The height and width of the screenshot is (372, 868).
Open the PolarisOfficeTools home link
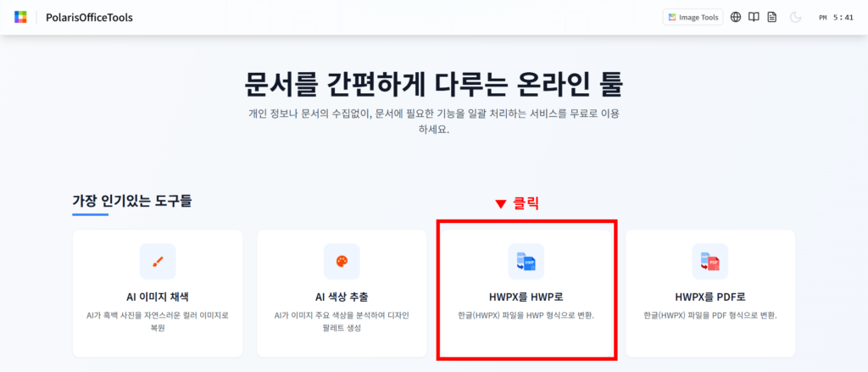pyautogui.click(x=89, y=18)
